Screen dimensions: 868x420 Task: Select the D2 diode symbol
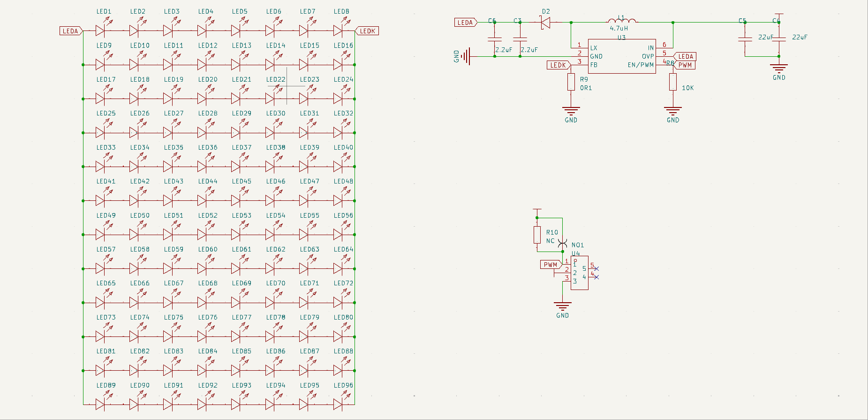545,22
